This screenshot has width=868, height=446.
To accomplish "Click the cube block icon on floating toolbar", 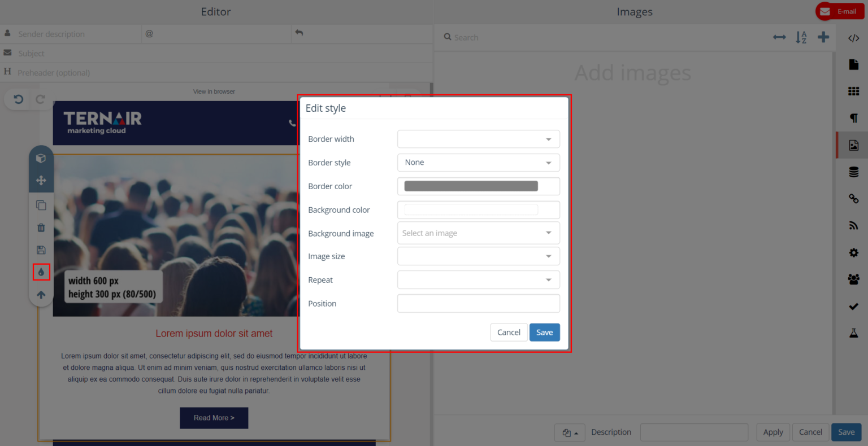I will [x=41, y=159].
